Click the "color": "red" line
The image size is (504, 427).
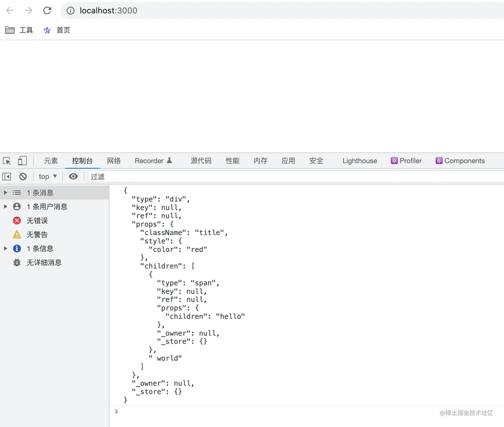click(178, 249)
